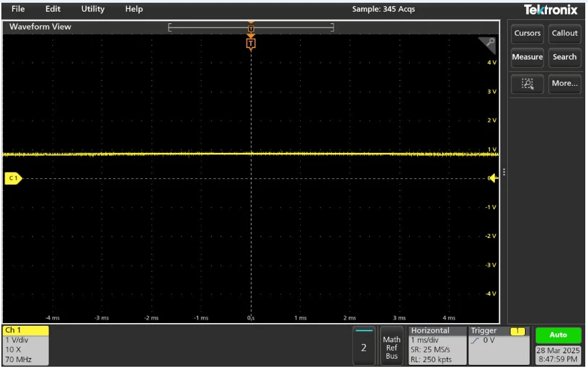Toggle the Auto acquisition run button
The height and width of the screenshot is (369, 588).
558,335
